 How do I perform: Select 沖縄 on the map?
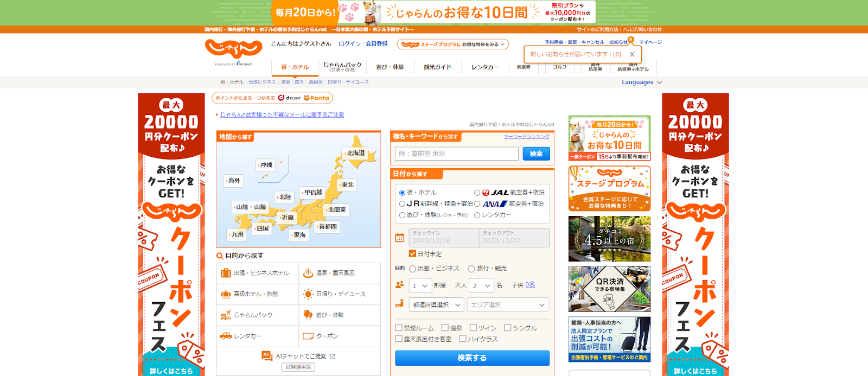pos(266,164)
